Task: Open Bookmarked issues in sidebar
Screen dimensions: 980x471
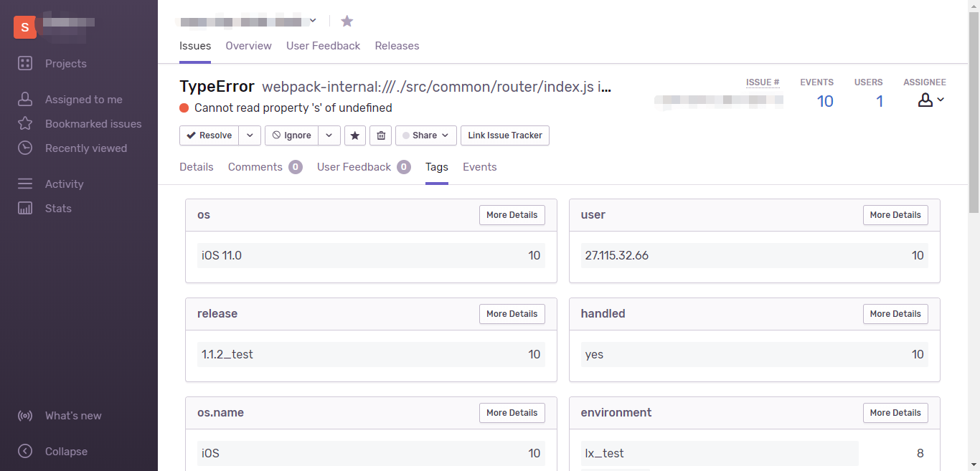Action: coord(93,124)
